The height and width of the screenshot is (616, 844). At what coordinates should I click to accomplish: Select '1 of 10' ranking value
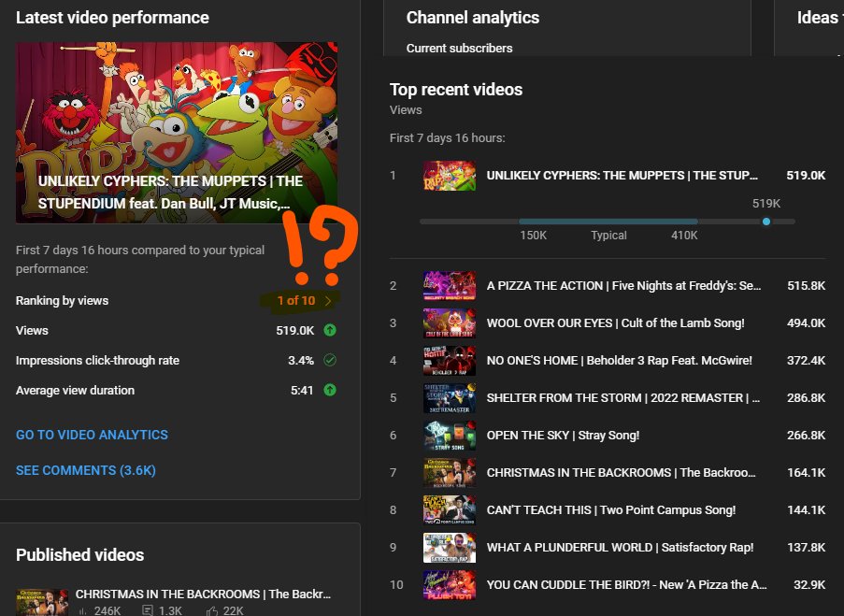pos(296,300)
